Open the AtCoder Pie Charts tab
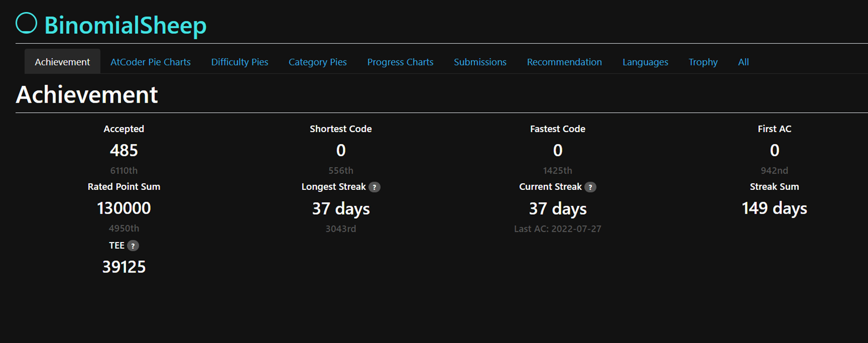The width and height of the screenshot is (868, 343). 150,62
